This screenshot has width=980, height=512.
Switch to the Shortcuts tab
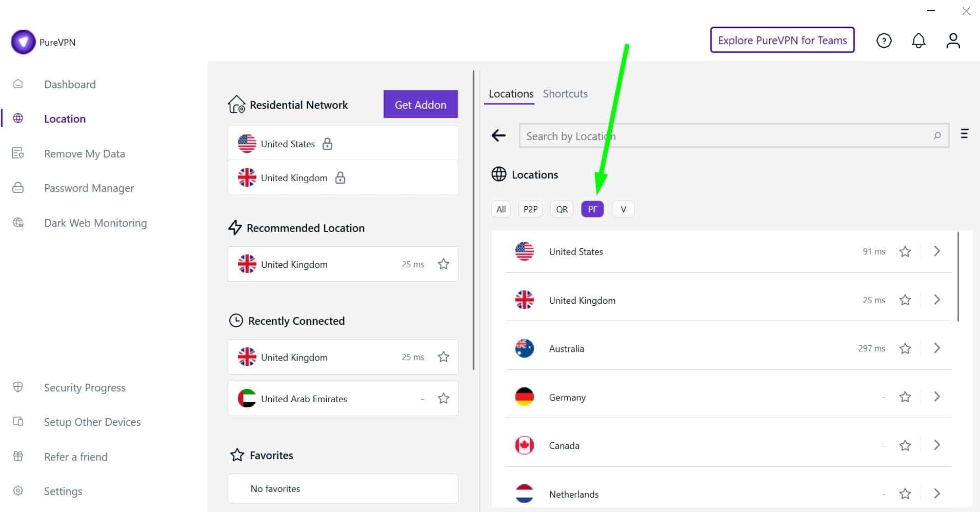coord(565,94)
